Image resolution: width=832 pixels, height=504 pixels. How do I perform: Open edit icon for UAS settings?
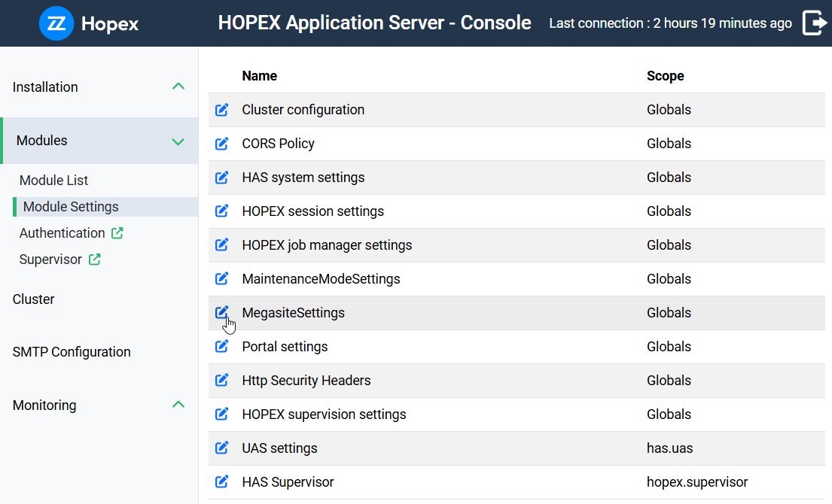tap(221, 448)
